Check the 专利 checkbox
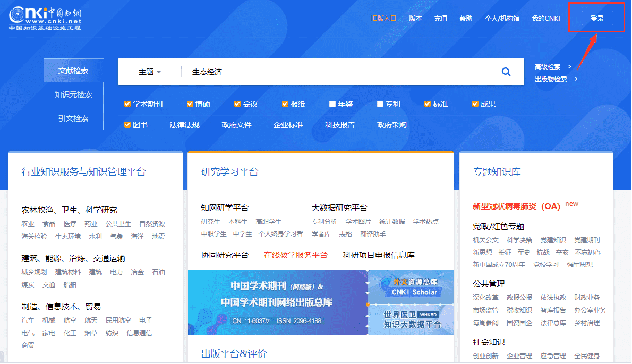 pyautogui.click(x=380, y=104)
